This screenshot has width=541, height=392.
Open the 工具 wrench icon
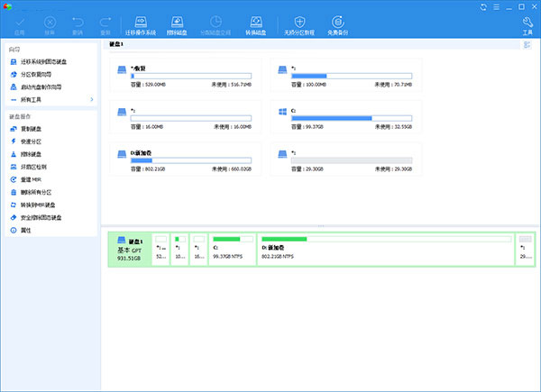coord(527,22)
